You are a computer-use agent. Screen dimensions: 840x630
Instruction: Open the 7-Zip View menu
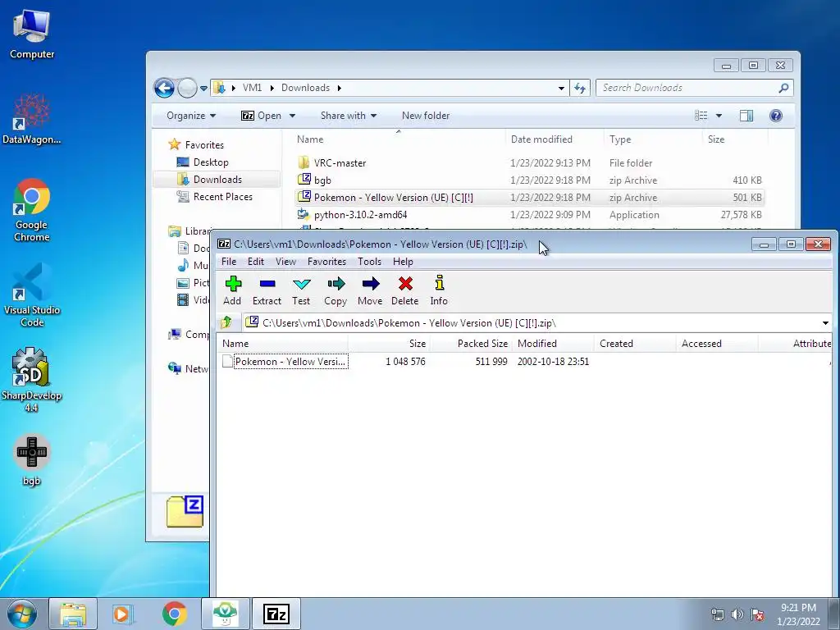(x=285, y=262)
